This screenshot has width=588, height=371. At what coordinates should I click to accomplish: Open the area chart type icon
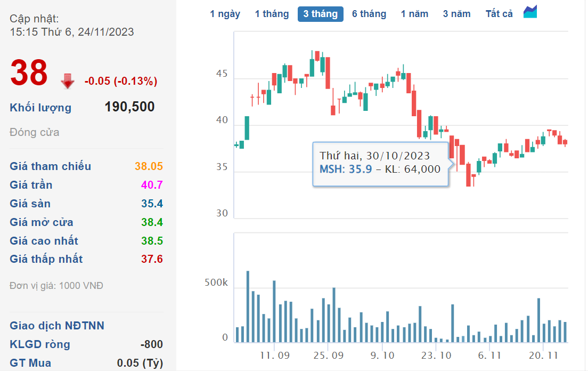pyautogui.click(x=530, y=12)
